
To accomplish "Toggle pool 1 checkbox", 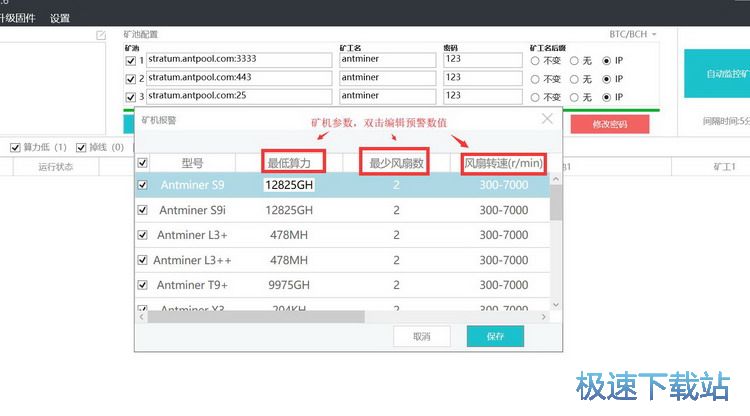I will [131, 61].
